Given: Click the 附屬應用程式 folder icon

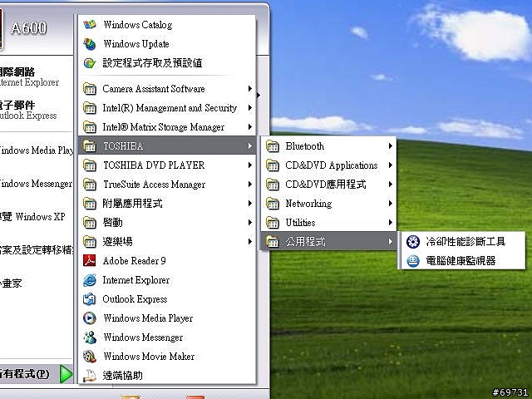Looking at the screenshot, I should [90, 203].
